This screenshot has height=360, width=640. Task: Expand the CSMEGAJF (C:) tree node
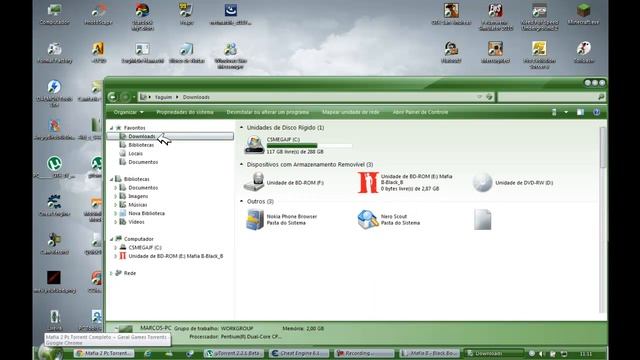[x=116, y=247]
